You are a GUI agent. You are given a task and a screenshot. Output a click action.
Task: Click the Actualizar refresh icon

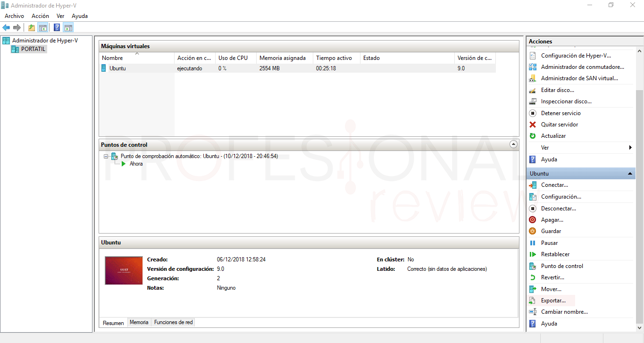coord(533,136)
